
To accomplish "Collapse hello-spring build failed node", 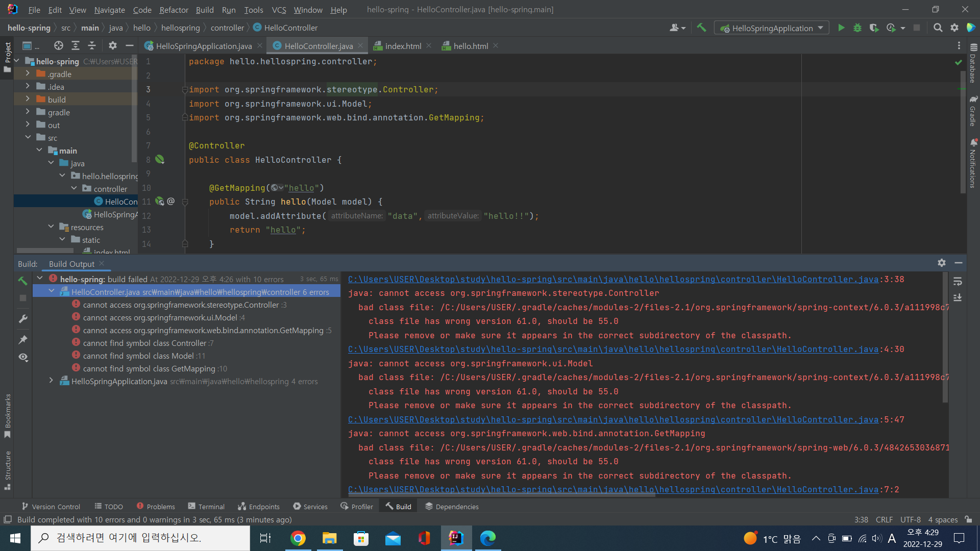I will click(40, 279).
